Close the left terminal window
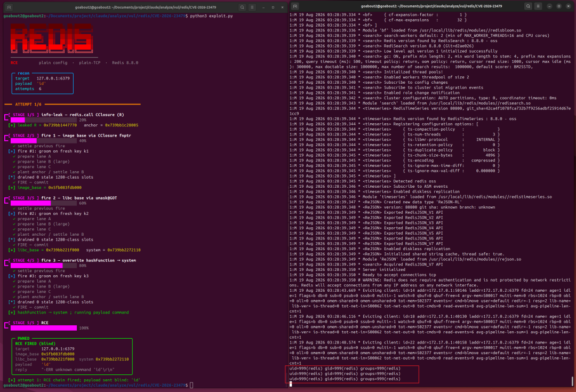 pyautogui.click(x=282, y=7)
